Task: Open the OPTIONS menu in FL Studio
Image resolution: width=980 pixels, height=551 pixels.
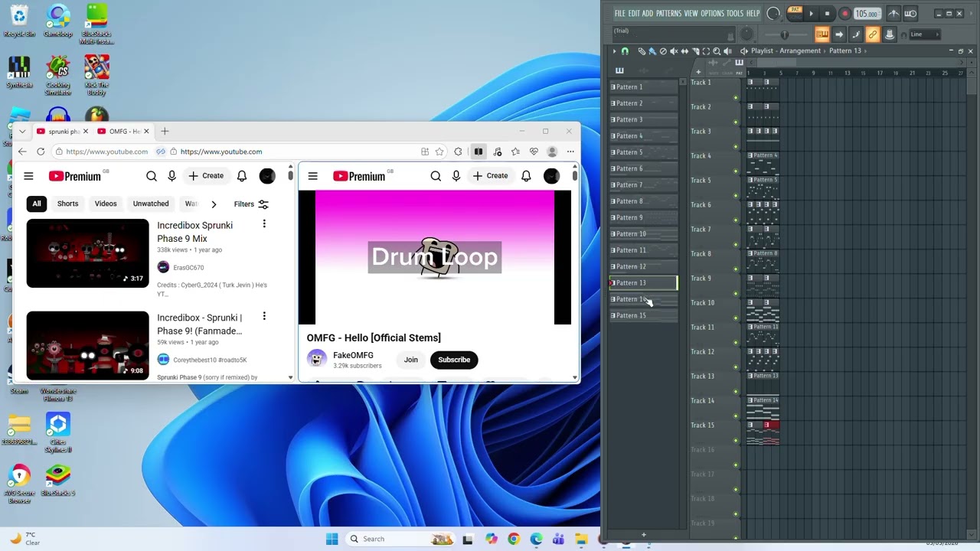Action: 713,13
